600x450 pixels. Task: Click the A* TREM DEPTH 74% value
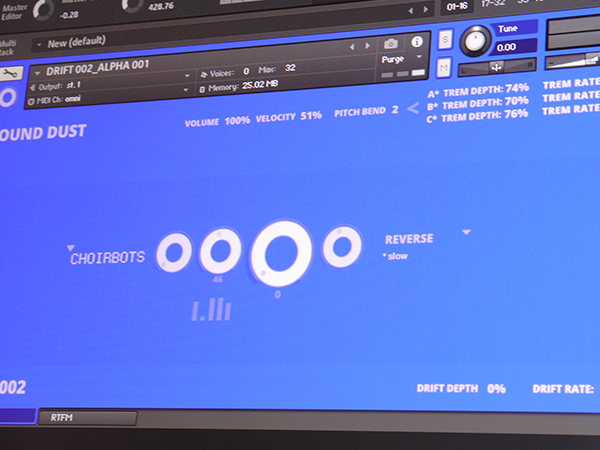pyautogui.click(x=517, y=88)
